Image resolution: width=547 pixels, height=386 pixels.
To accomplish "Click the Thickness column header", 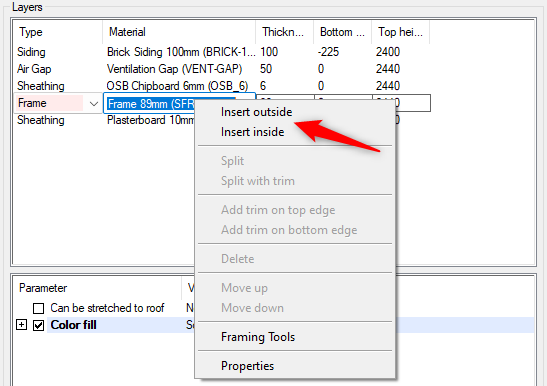I will (x=285, y=32).
